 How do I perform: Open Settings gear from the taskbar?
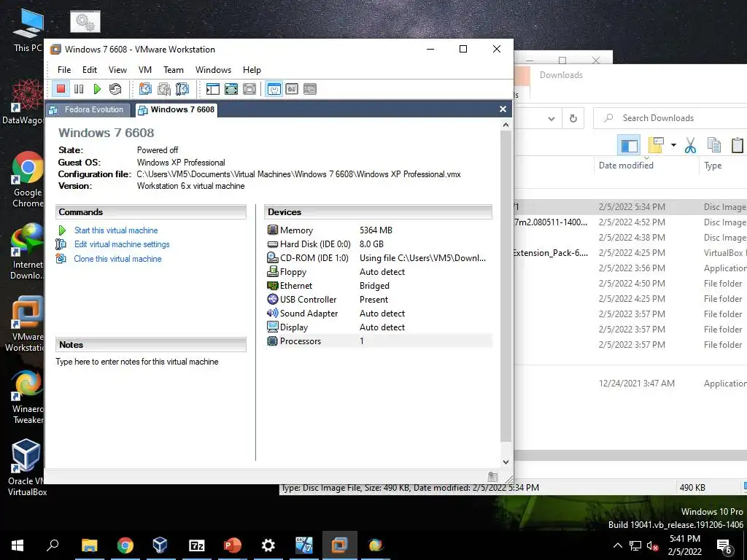tap(268, 545)
